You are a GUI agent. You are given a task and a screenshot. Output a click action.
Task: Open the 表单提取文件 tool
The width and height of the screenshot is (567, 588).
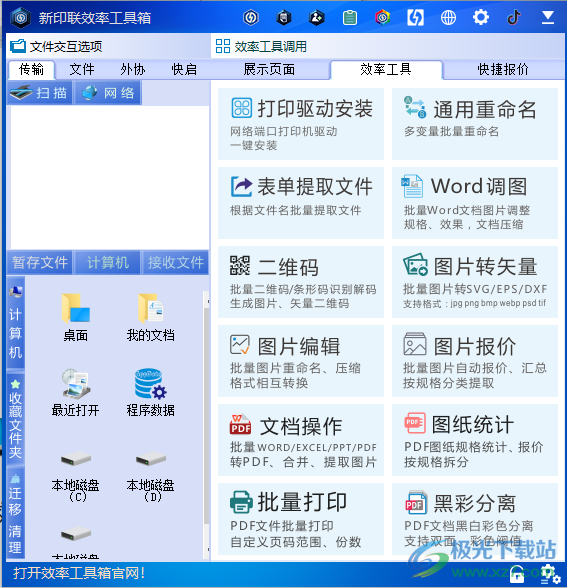[301, 203]
